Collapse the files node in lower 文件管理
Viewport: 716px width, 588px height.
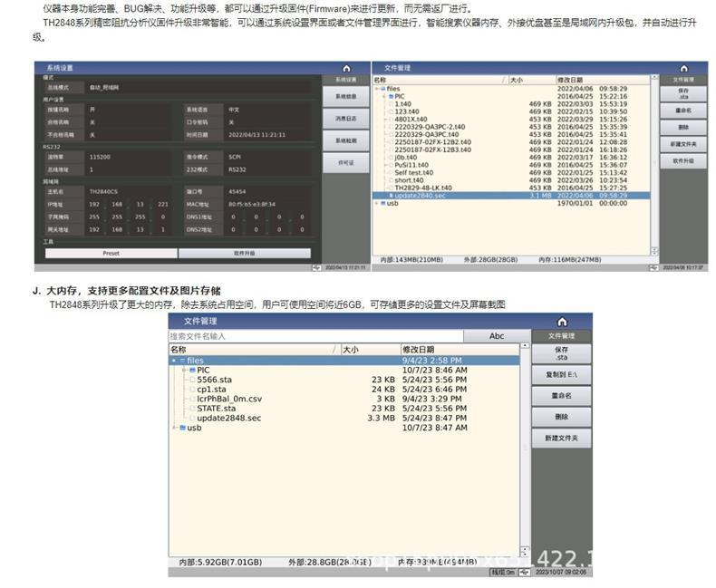point(173,361)
